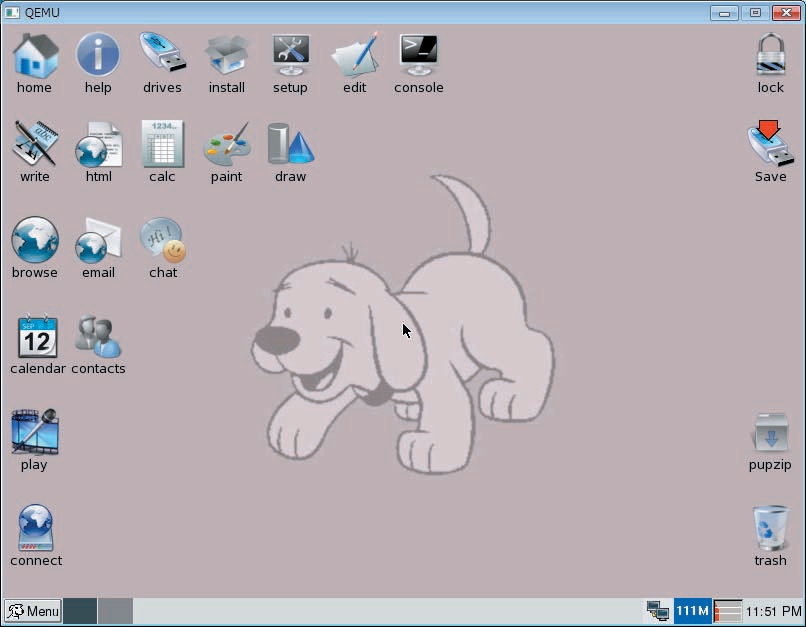The height and width of the screenshot is (627, 806).
Task: Maximize the QEMU window
Action: coord(755,13)
